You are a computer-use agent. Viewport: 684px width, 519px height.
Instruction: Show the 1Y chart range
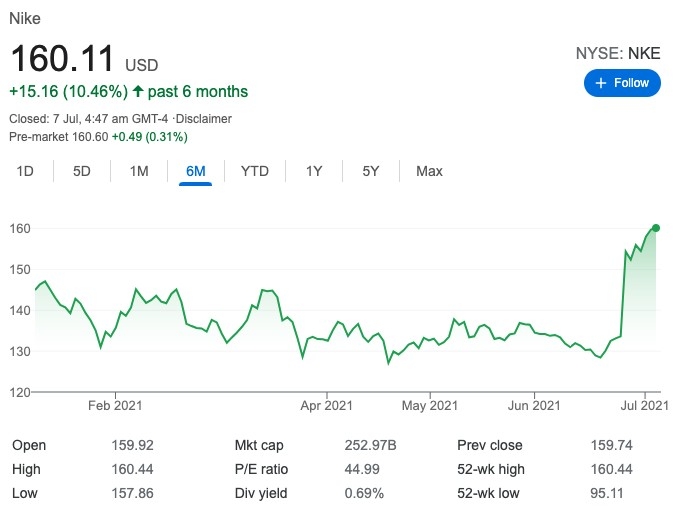pos(314,171)
